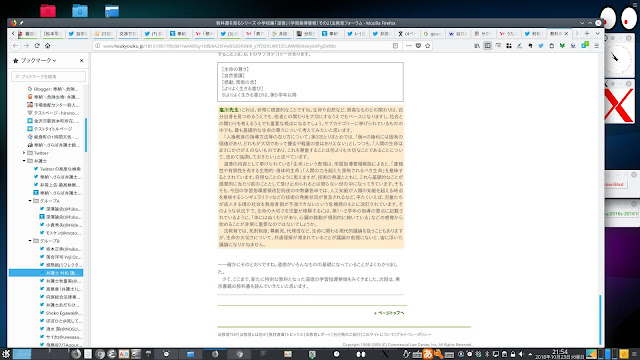Switch to the Google search tab
The height and width of the screenshot is (360, 640).
[432, 33]
